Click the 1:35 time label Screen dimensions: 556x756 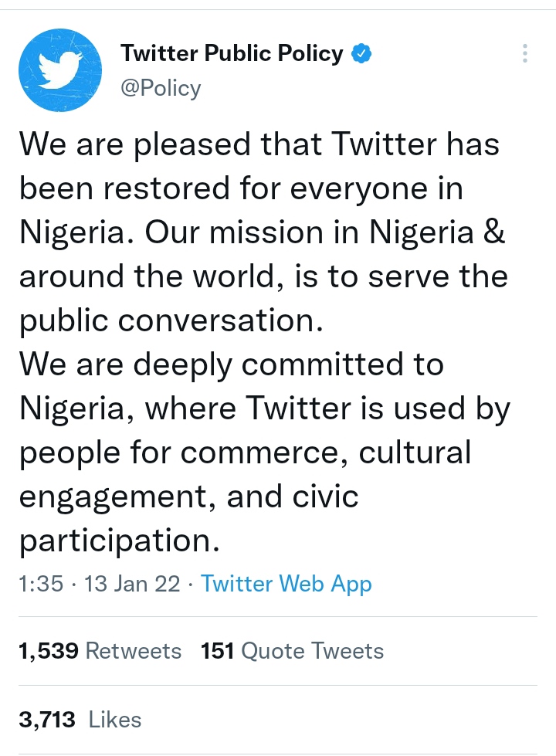pyautogui.click(x=37, y=584)
